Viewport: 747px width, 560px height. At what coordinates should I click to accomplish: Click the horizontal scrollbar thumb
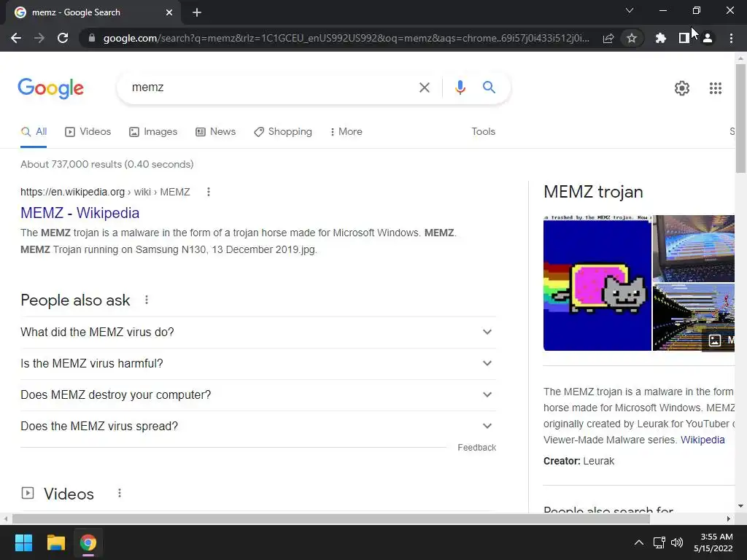331,518
